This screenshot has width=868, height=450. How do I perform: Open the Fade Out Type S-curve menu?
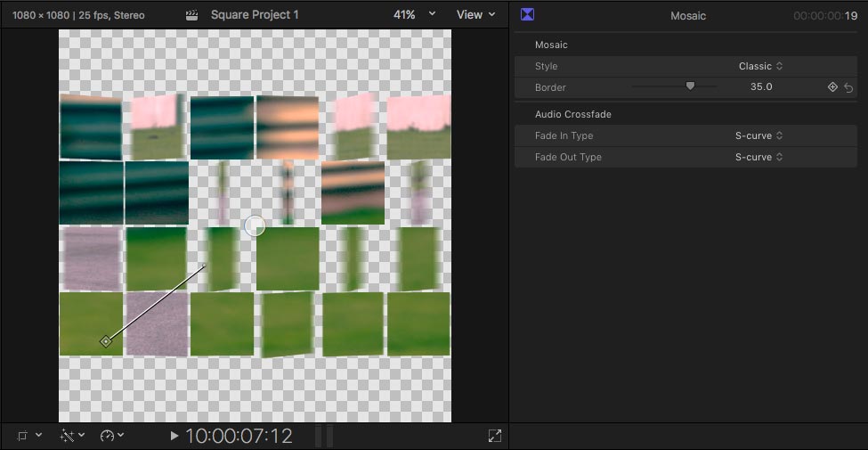point(759,157)
